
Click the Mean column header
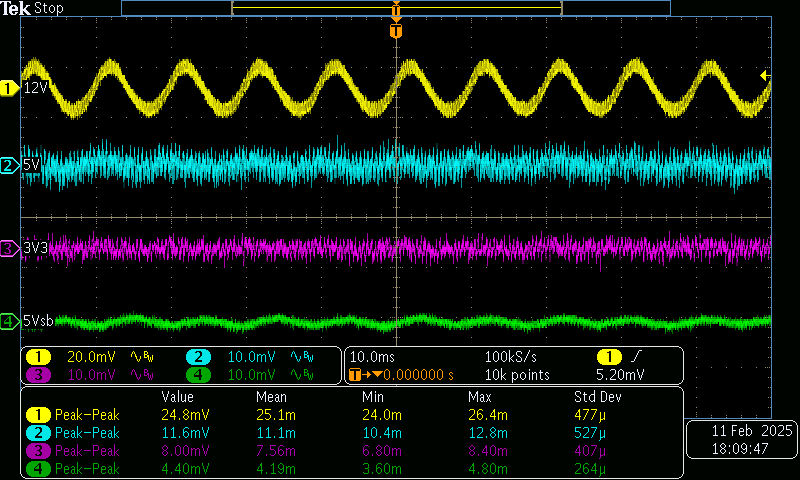click(x=271, y=397)
